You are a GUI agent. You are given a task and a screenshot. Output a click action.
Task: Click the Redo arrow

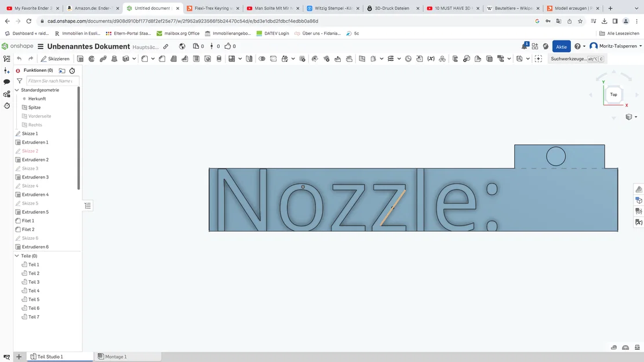31,58
